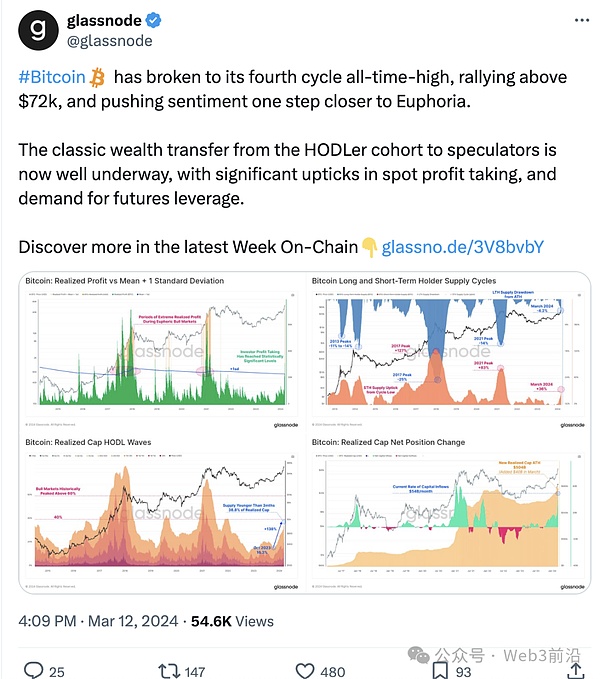Viewport: 600px width, 679px height.
Task: Click the @glassnode handle
Action: 109,41
